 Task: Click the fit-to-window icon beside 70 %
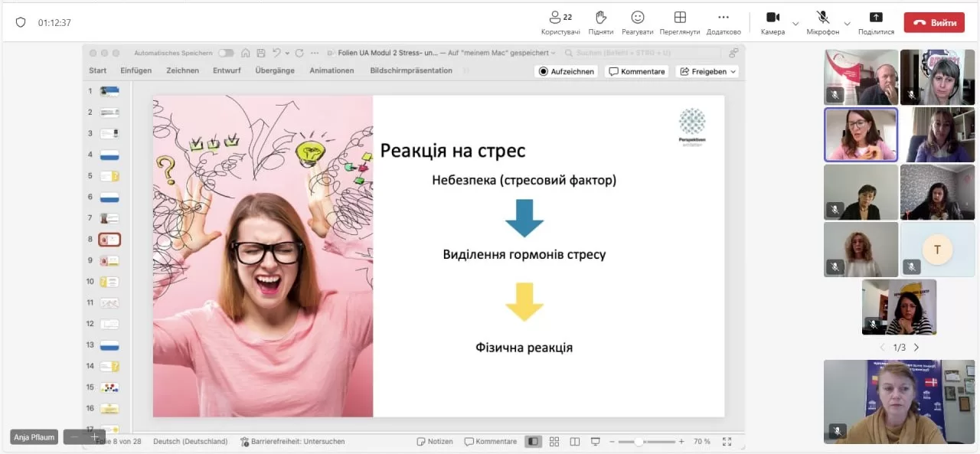point(727,442)
